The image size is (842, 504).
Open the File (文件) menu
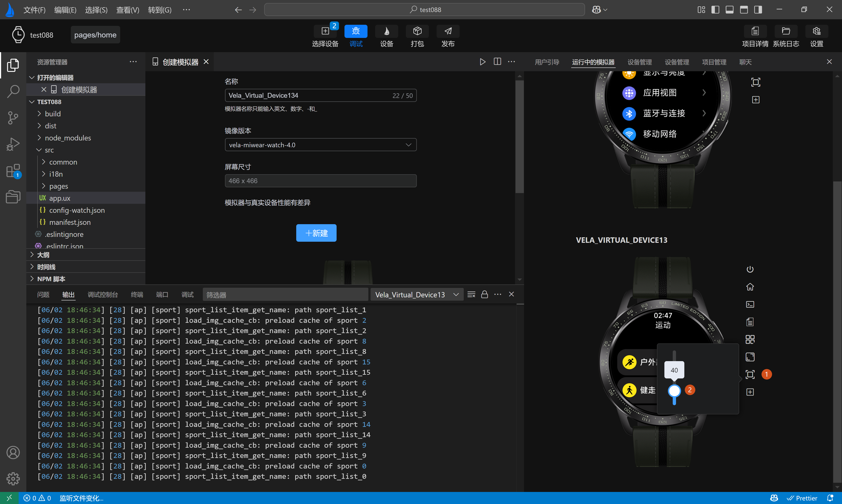[x=34, y=10]
